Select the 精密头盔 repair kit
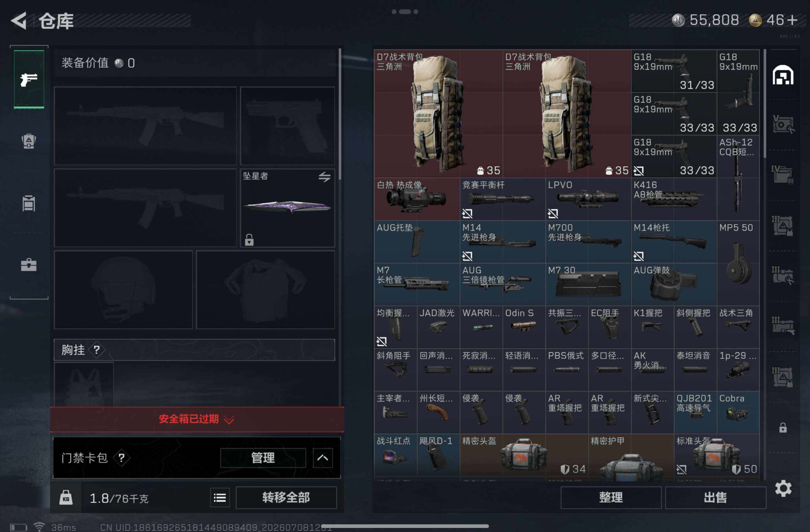The height and width of the screenshot is (532, 810). (524, 455)
